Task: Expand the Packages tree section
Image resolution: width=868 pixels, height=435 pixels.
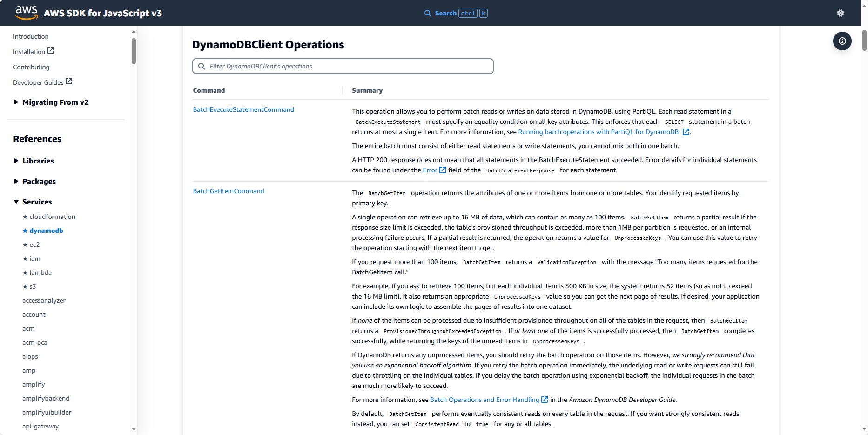Action: (x=16, y=181)
